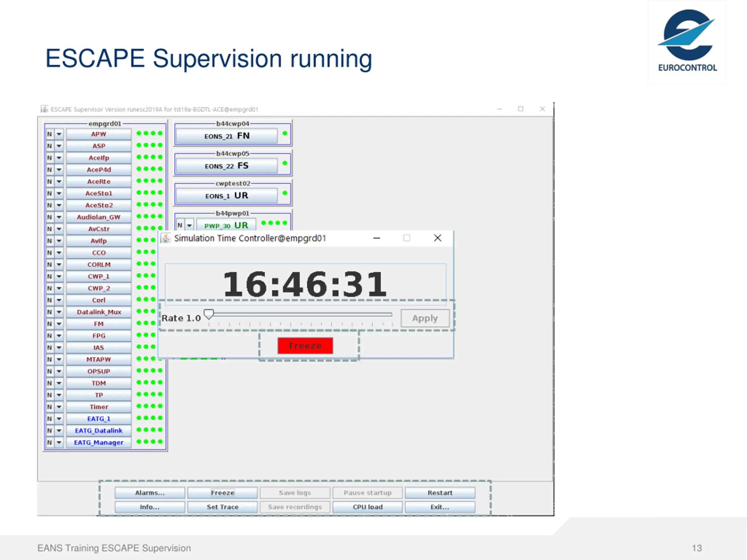
Task: Click the green status dot beside EONS_21 FN
Action: click(285, 133)
